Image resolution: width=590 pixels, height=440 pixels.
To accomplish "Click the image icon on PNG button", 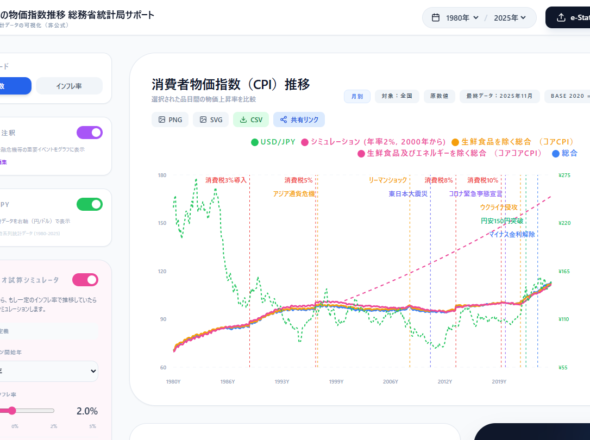I will [162, 120].
